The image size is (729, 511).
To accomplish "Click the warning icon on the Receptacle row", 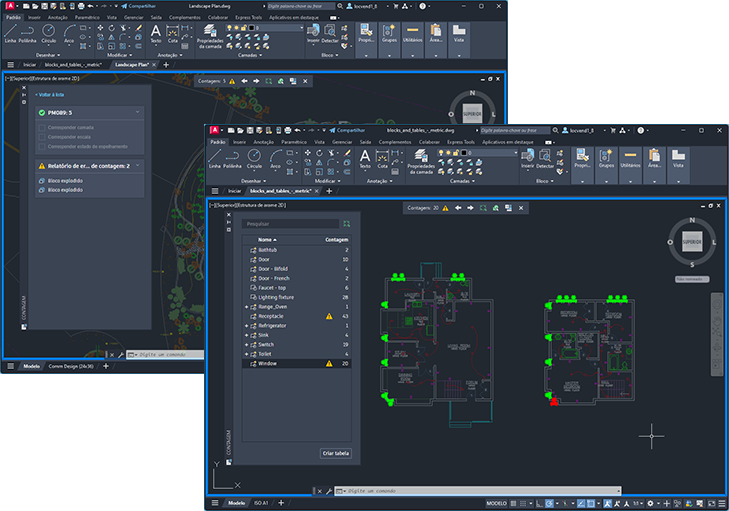I will 329,316.
